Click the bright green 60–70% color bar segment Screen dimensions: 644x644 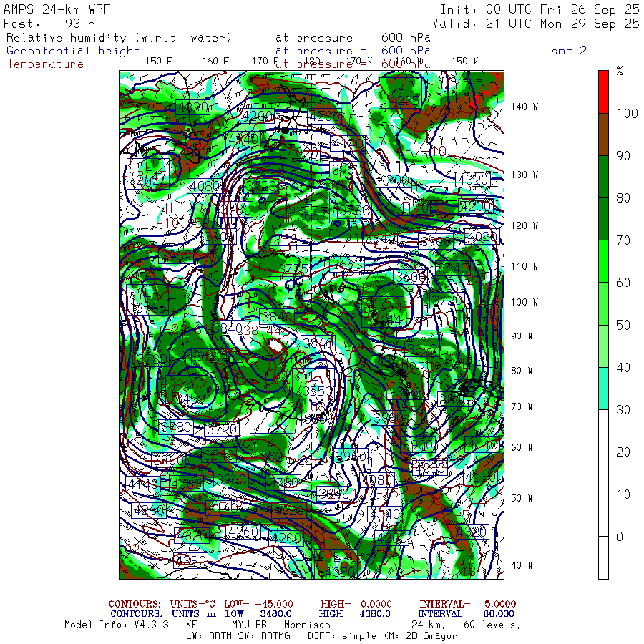[x=603, y=261]
